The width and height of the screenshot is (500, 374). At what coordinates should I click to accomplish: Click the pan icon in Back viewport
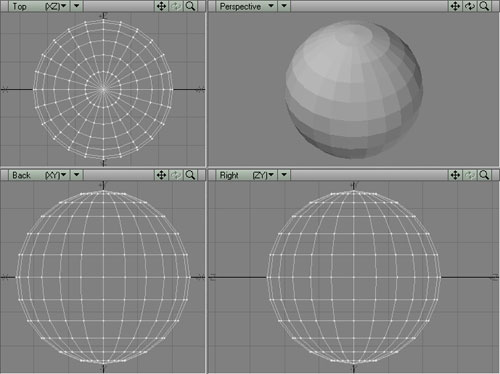point(162,175)
